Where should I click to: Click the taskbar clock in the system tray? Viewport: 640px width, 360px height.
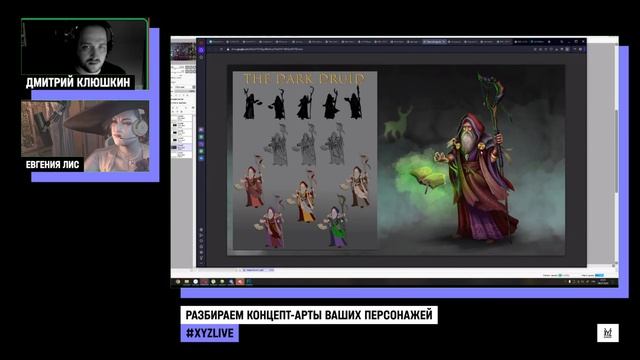click(603, 282)
